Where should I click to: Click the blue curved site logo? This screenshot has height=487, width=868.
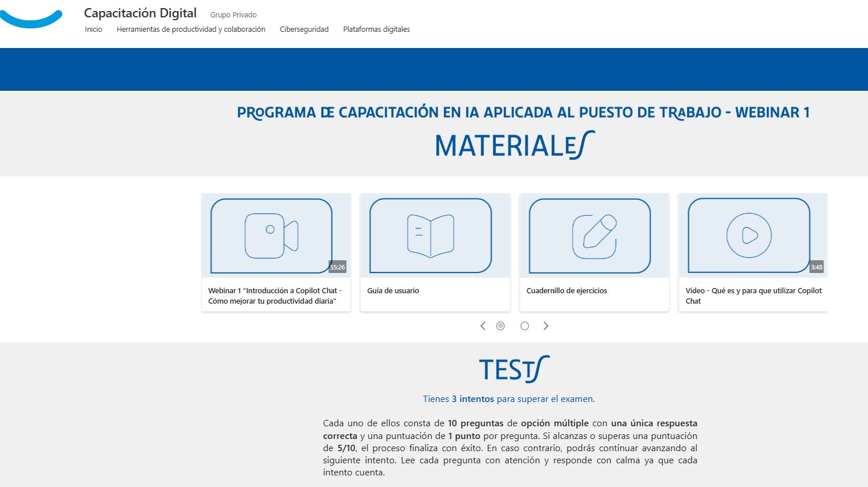31,19
